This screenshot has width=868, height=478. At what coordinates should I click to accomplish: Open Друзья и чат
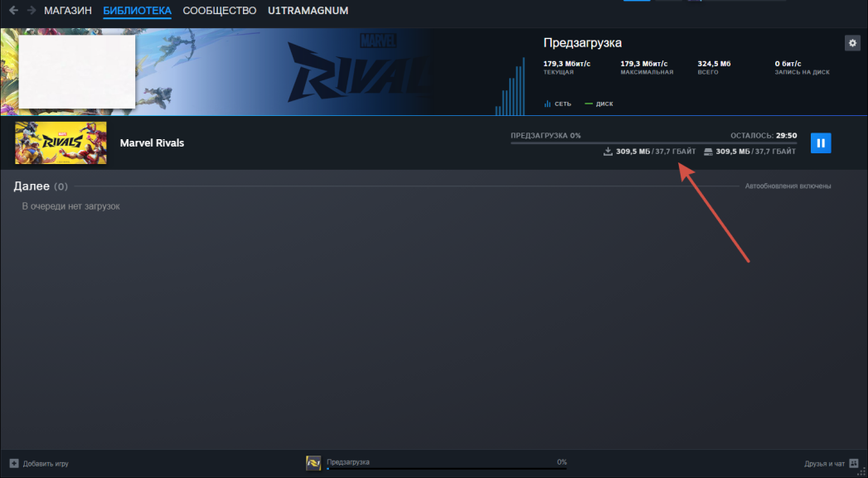(x=832, y=464)
